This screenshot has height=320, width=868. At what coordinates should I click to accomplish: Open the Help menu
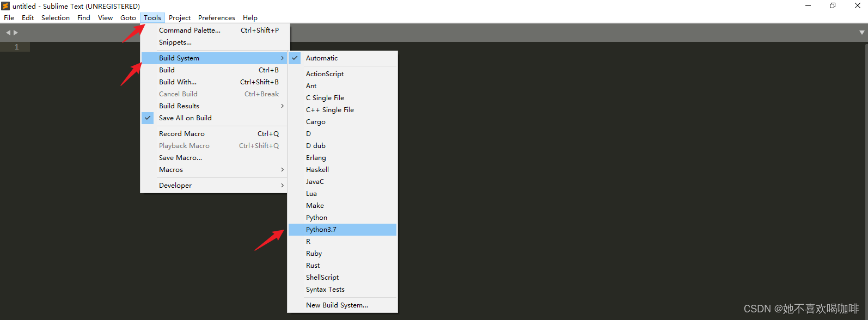250,17
